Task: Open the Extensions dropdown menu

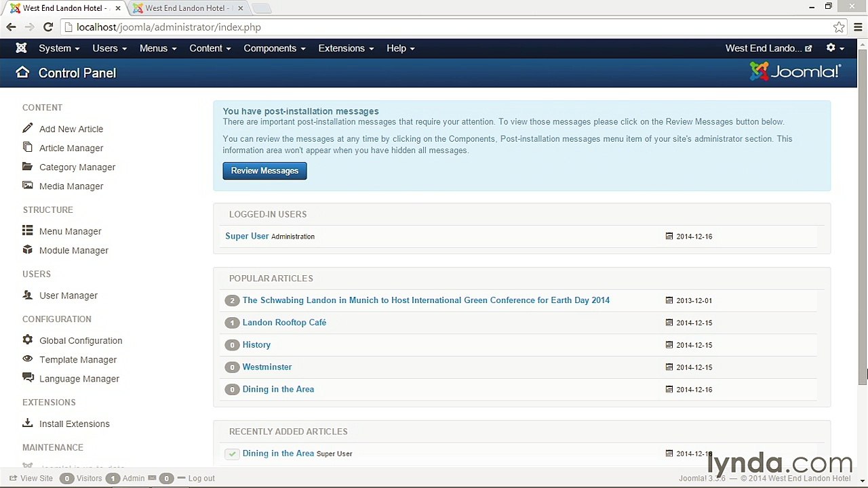Action: (x=346, y=48)
